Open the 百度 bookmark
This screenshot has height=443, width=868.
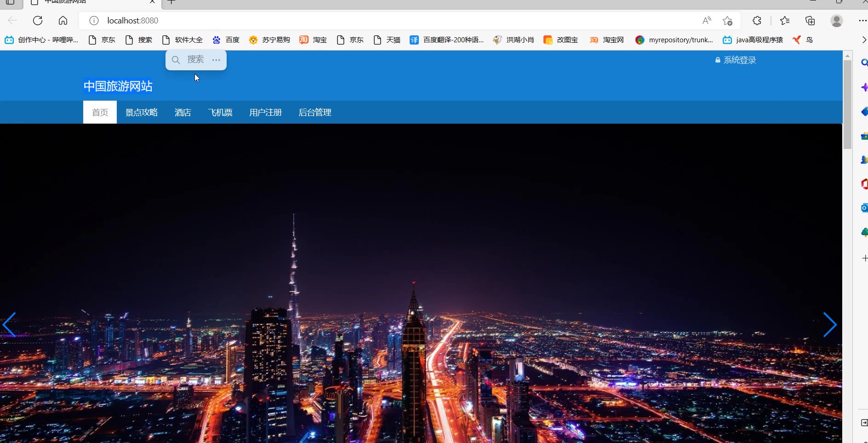pyautogui.click(x=226, y=40)
